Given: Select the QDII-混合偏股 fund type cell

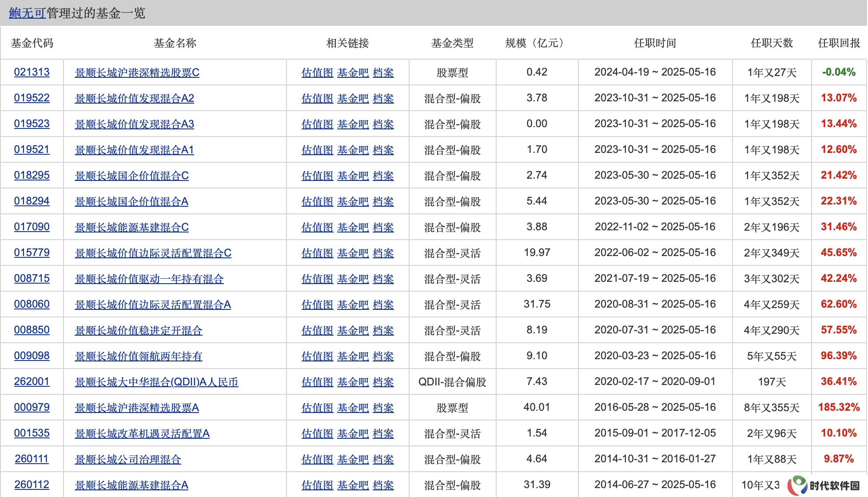Looking at the screenshot, I should coord(452,382).
